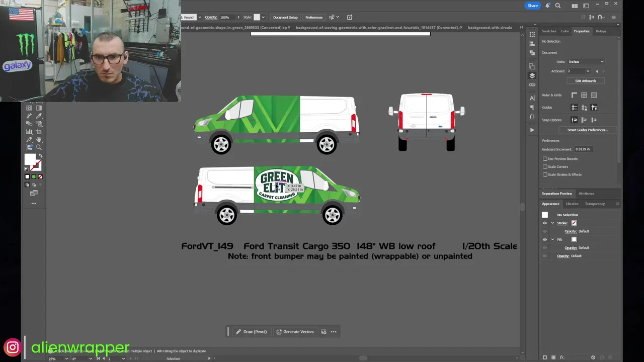
Task: Expand the Stroke row in Appearance
Action: tap(552, 223)
